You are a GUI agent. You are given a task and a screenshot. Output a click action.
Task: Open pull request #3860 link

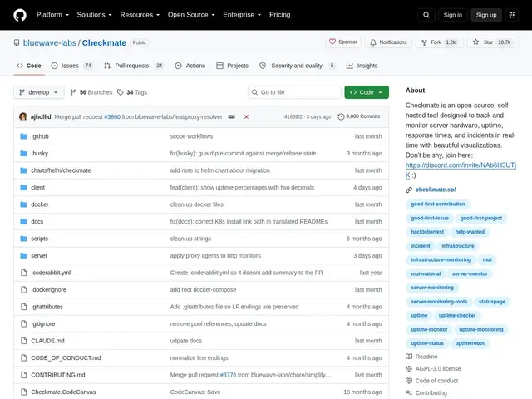click(112, 116)
